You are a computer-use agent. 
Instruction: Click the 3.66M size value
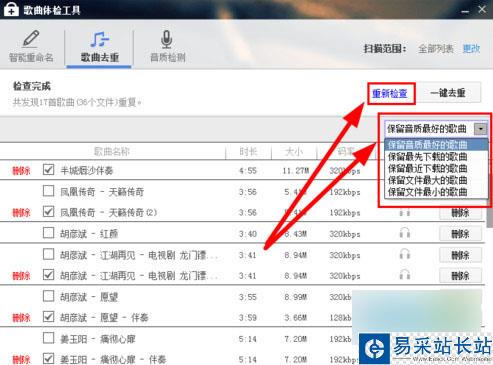(x=296, y=318)
